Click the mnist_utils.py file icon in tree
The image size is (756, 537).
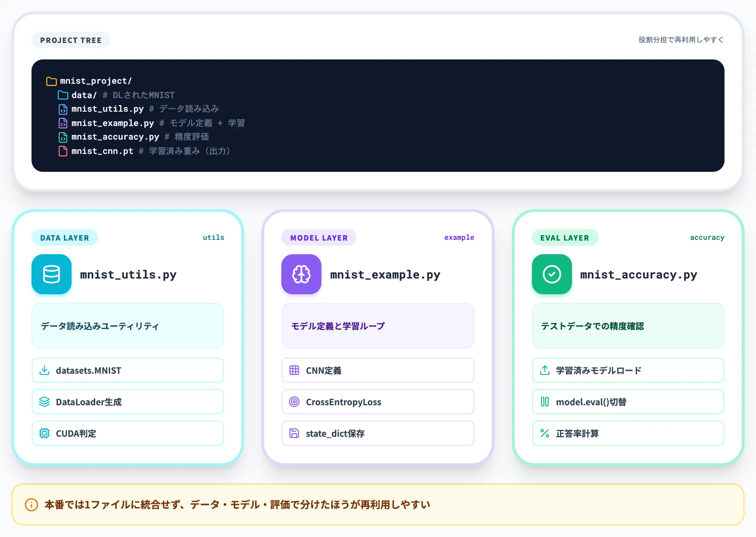(63, 109)
